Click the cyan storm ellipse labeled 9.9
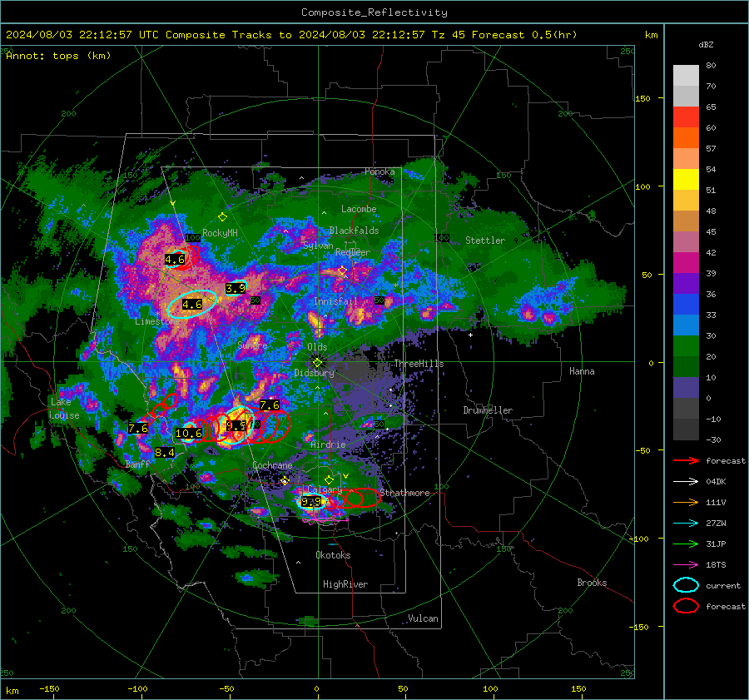 click(311, 502)
